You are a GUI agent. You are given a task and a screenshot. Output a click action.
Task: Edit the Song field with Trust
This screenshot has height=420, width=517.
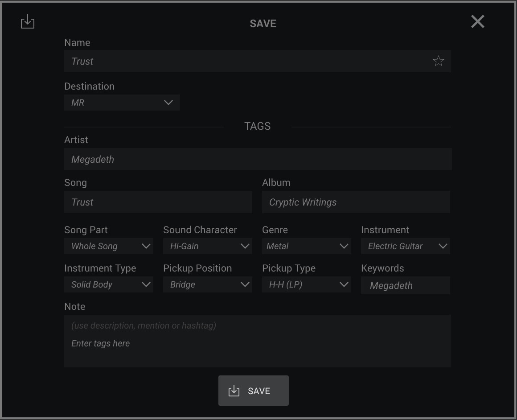158,202
